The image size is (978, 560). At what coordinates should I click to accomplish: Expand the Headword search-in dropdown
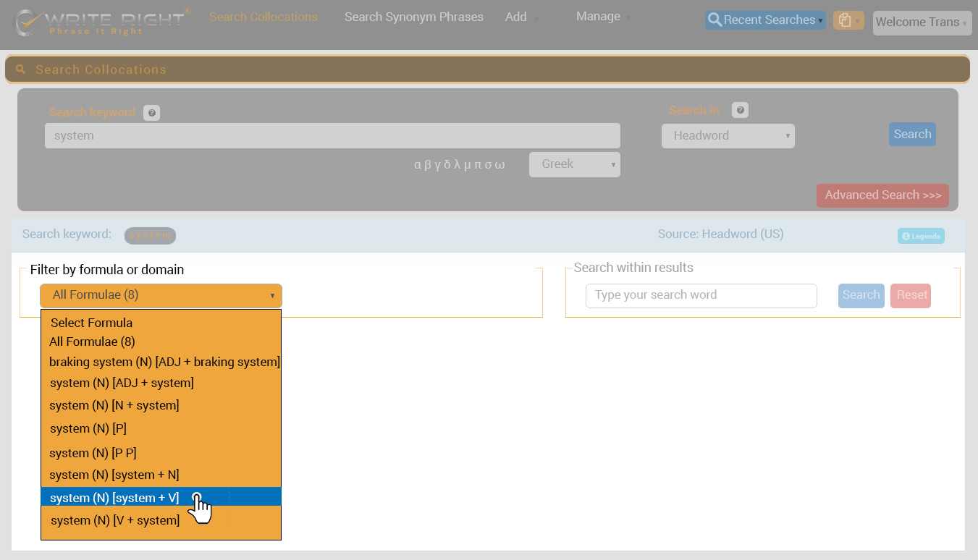pyautogui.click(x=728, y=135)
